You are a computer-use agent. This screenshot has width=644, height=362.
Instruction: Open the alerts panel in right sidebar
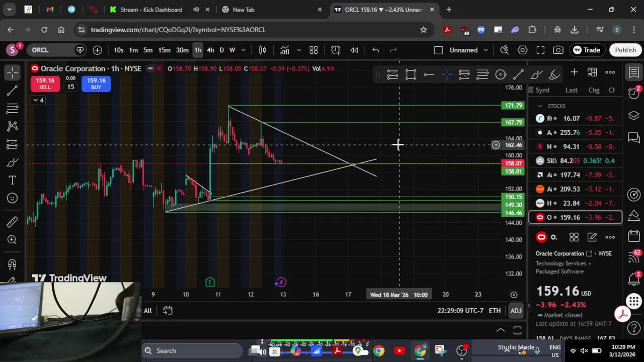coord(634,94)
